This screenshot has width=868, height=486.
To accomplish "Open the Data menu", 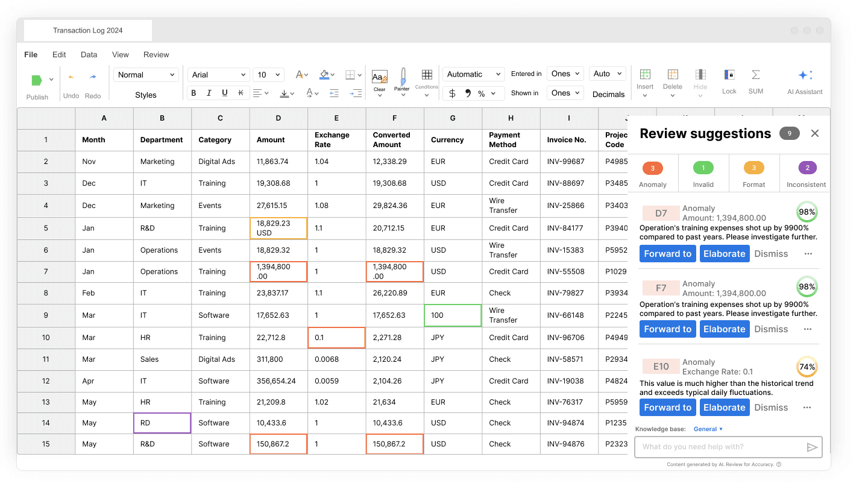I will pos(89,54).
